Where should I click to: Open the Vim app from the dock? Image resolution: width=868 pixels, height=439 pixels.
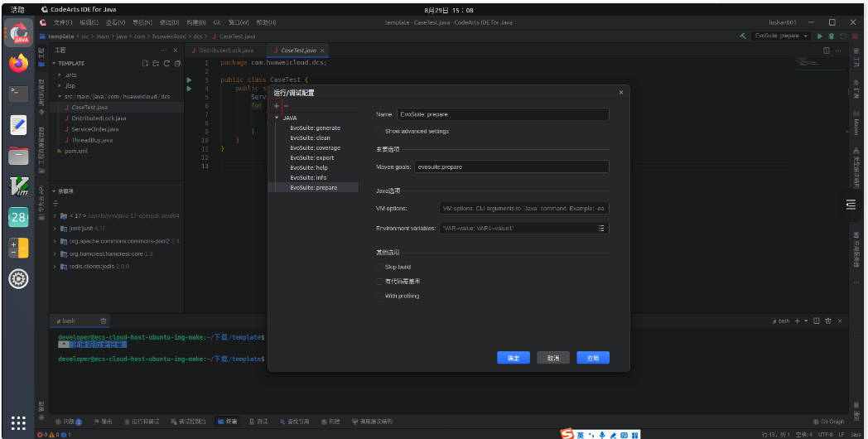[x=18, y=186]
